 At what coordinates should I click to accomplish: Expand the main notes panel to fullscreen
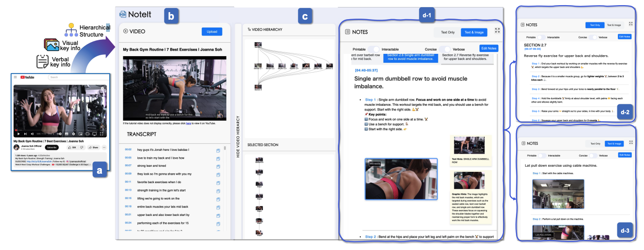[x=497, y=30]
